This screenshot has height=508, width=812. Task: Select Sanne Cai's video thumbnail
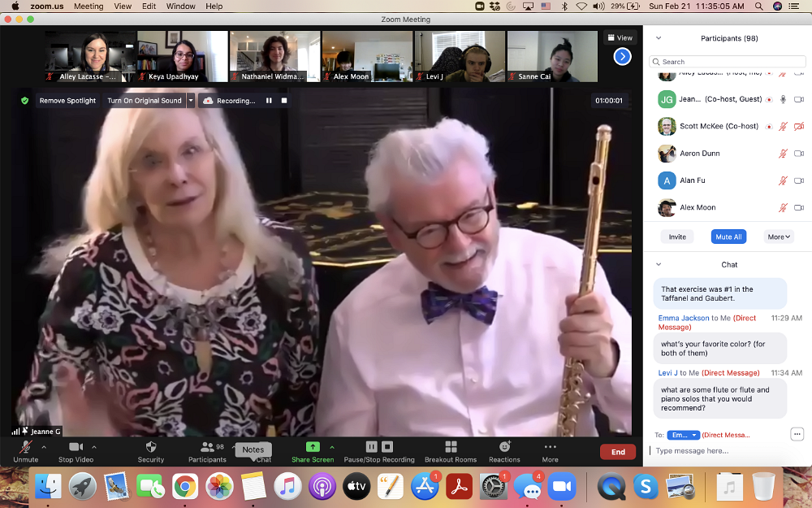[x=552, y=56]
